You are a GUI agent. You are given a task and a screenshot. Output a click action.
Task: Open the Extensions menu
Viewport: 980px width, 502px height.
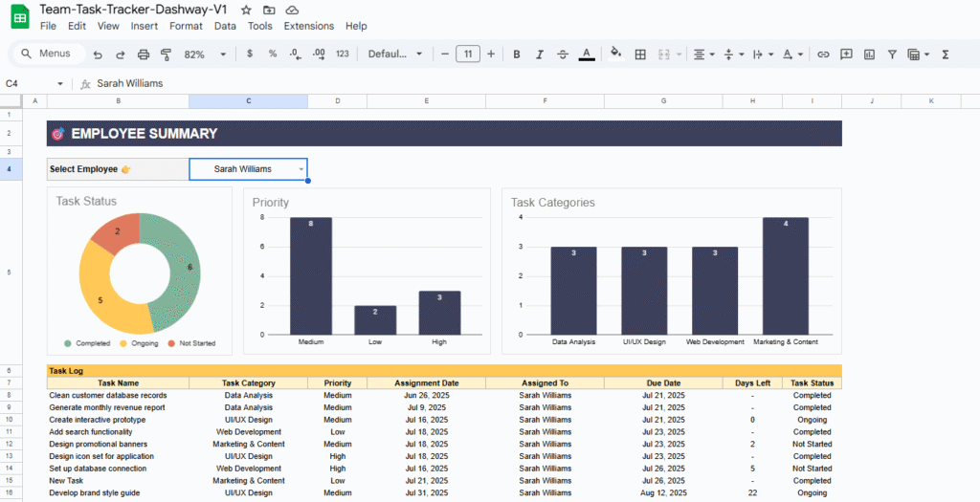309,26
